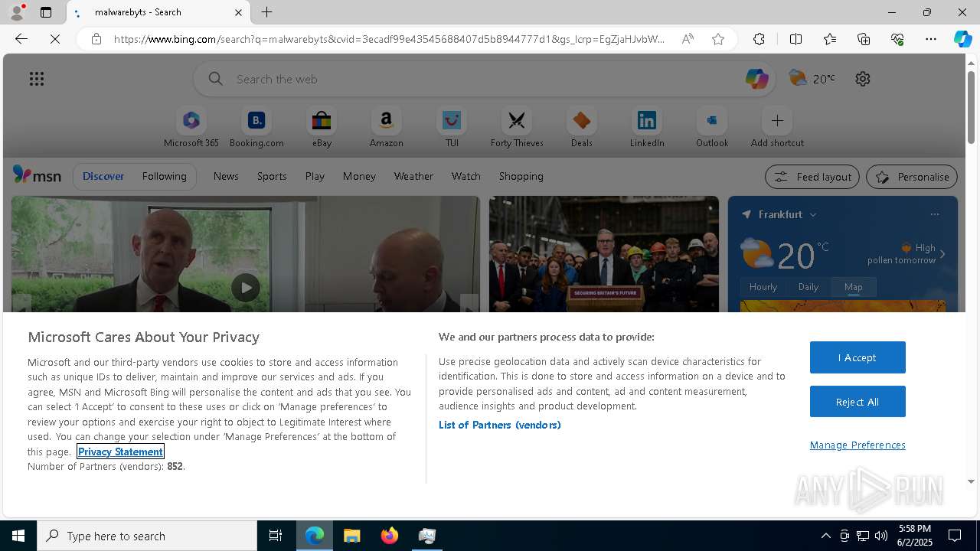The height and width of the screenshot is (551, 980).
Task: Click Reject All cookies
Action: pos(857,402)
